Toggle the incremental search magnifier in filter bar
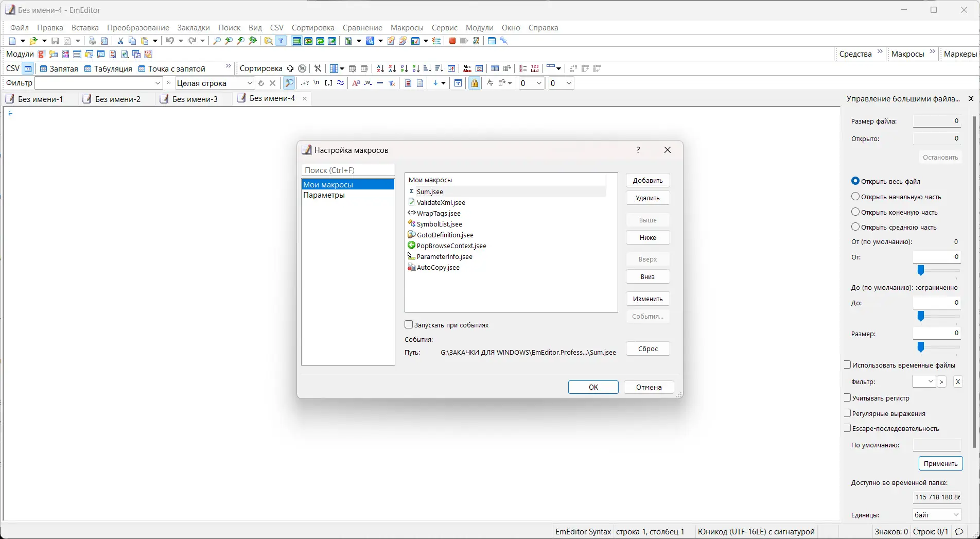This screenshot has width=980, height=539. tap(289, 83)
